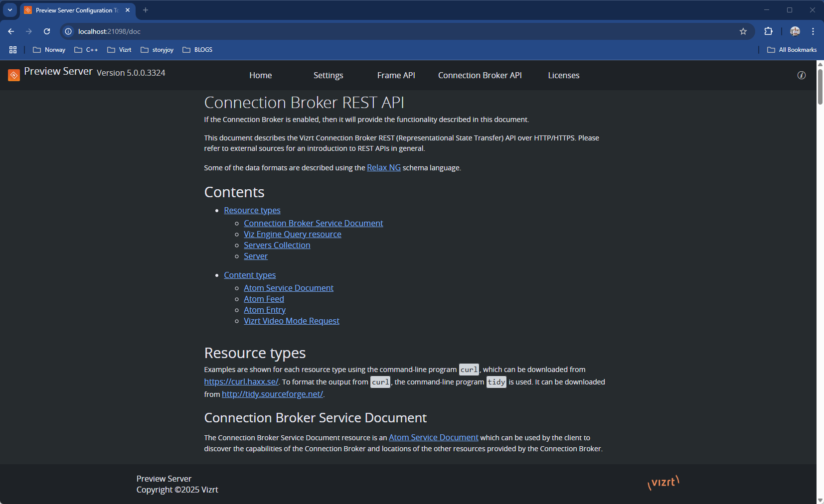Image resolution: width=824 pixels, height=504 pixels.
Task: Select the Preview Server Configuration browser tab
Action: coord(77,10)
